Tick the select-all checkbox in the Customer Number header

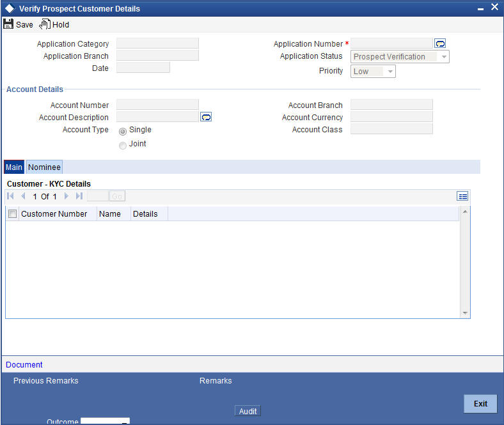click(12, 213)
